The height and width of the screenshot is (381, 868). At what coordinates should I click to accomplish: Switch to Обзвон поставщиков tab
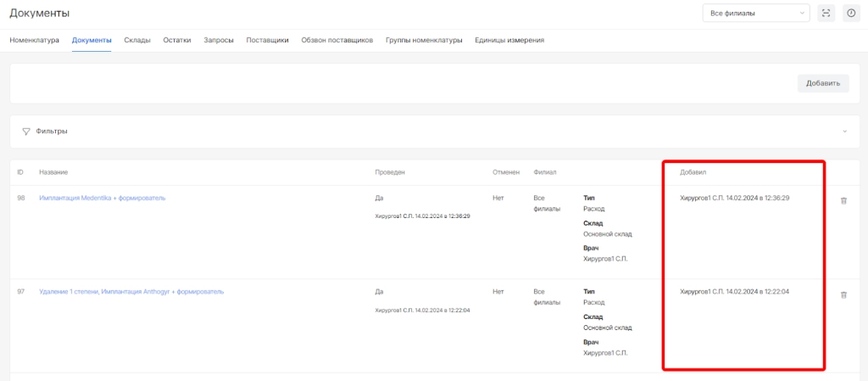[x=337, y=40]
